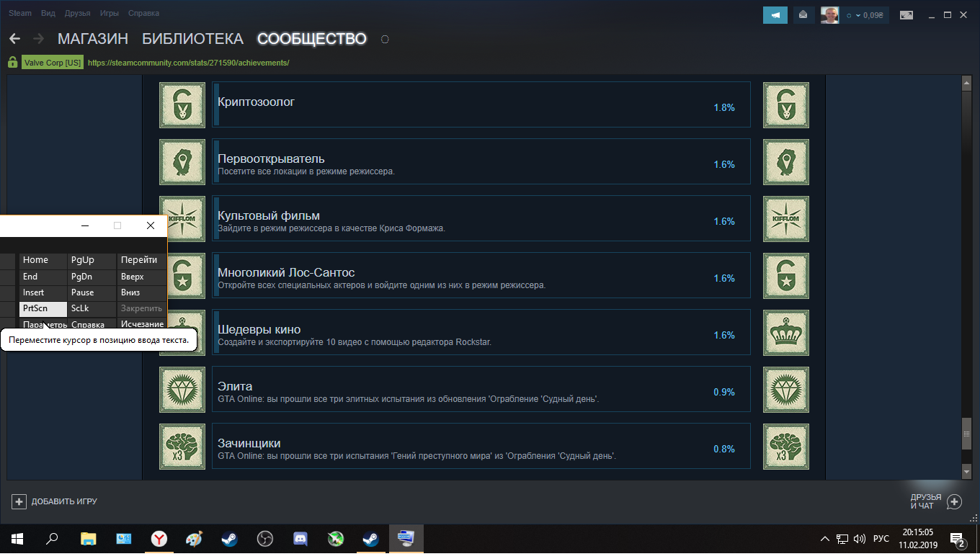Click Kifflom icon after Культовый фильм's 1.6%
980x559 pixels.
[786, 219]
